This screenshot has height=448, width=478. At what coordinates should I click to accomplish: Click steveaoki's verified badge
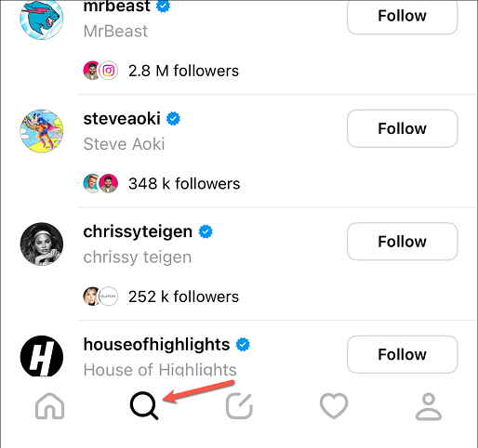173,119
